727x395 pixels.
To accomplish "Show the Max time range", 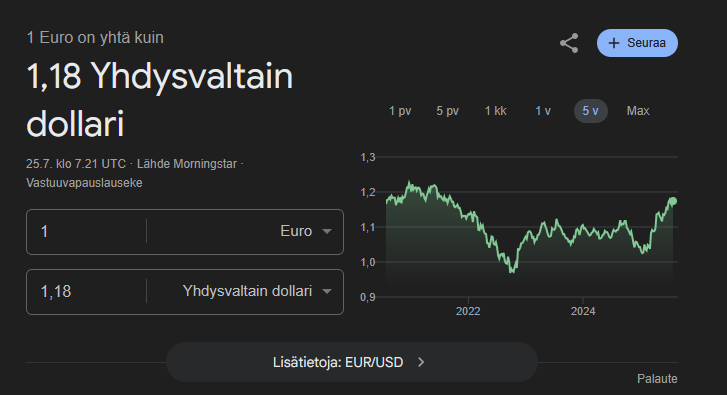I will coord(638,111).
